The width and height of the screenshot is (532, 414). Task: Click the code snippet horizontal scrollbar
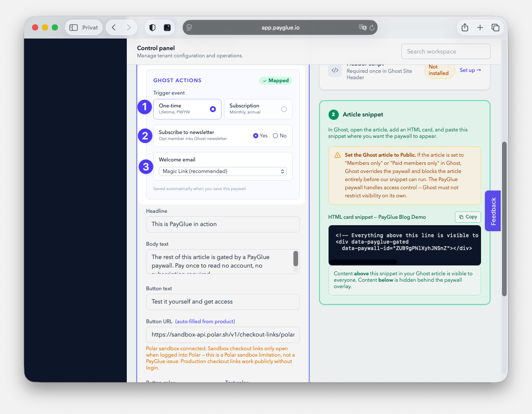tap(363, 262)
